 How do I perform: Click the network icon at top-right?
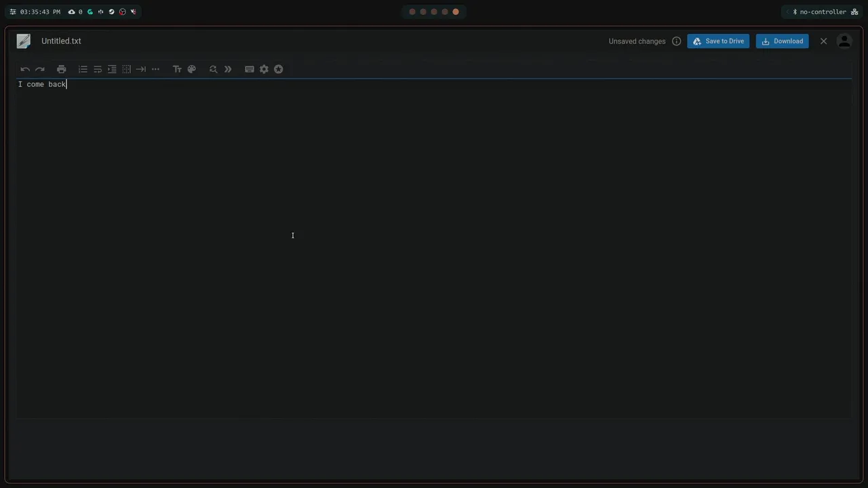click(854, 12)
